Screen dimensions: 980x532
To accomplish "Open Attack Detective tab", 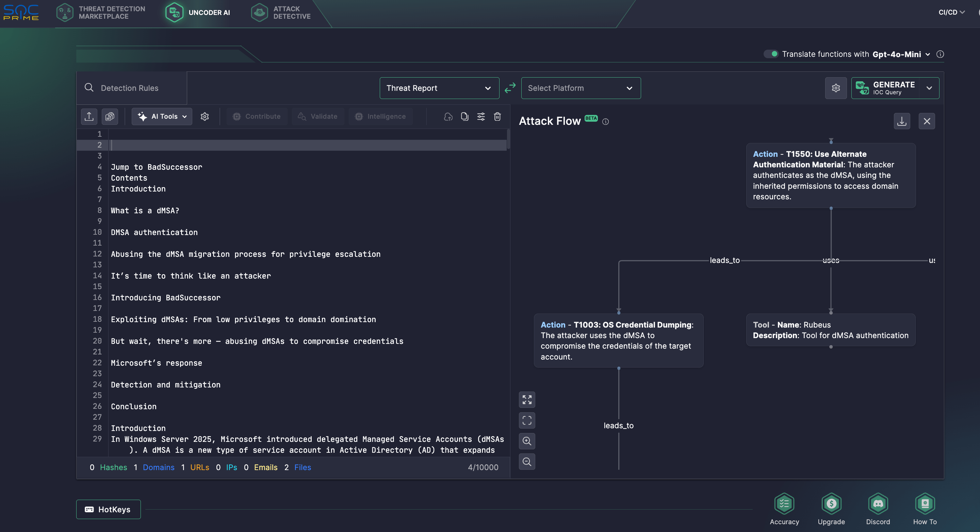I will (281, 13).
